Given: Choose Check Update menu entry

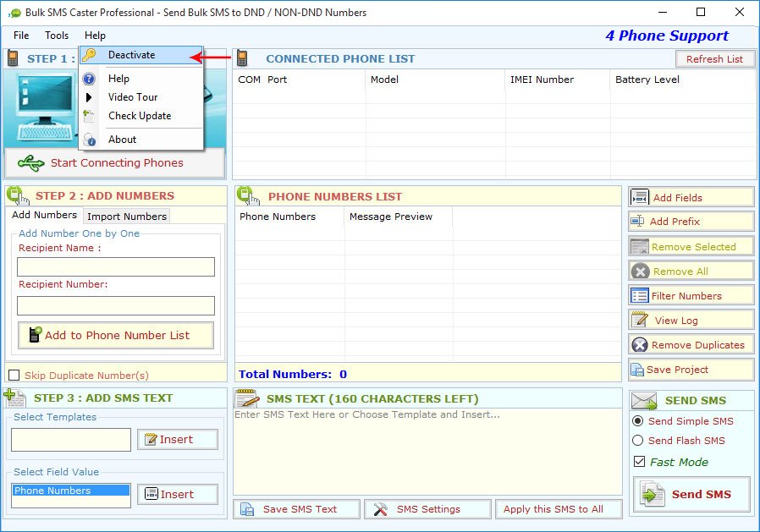Looking at the screenshot, I should coord(140,116).
